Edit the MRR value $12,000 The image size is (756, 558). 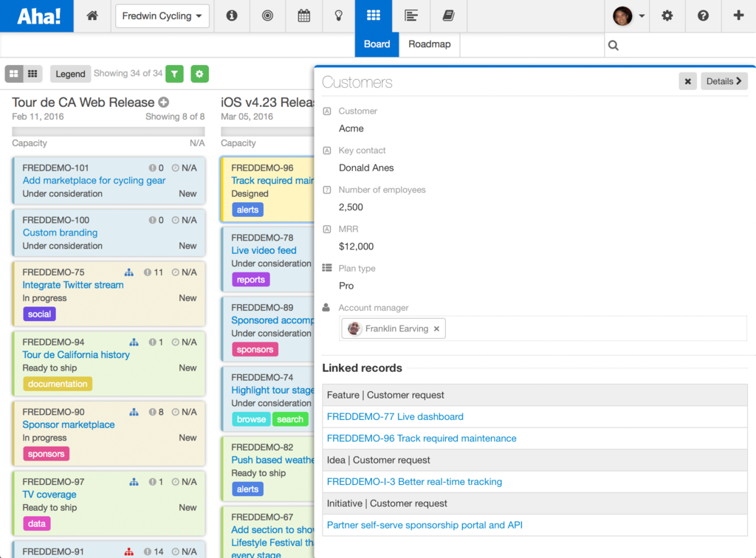pyautogui.click(x=356, y=247)
